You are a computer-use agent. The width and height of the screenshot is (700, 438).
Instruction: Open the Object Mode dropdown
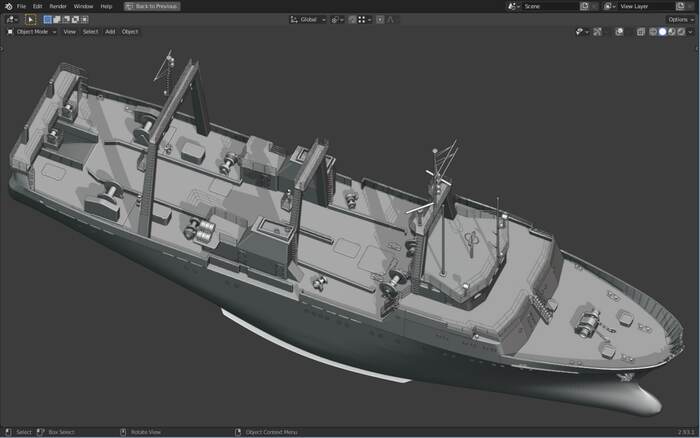coord(32,32)
